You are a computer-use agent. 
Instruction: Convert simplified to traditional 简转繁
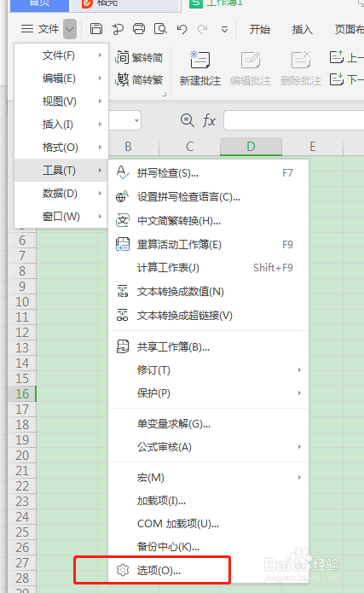(139, 80)
